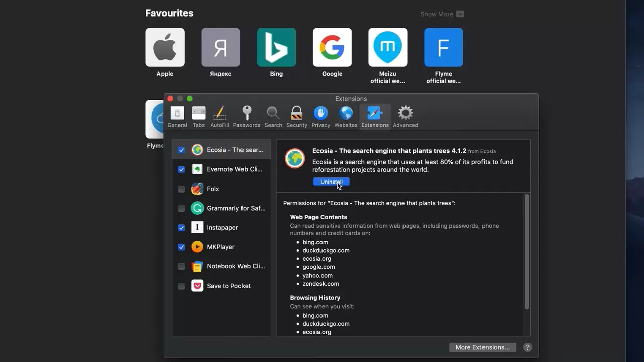Click yahoo.com in the permissions list
The width and height of the screenshot is (644, 362).
tap(317, 276)
